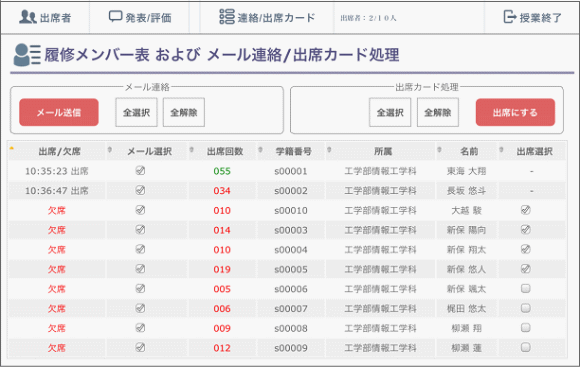Sort by 出席選択 column header

click(x=532, y=151)
